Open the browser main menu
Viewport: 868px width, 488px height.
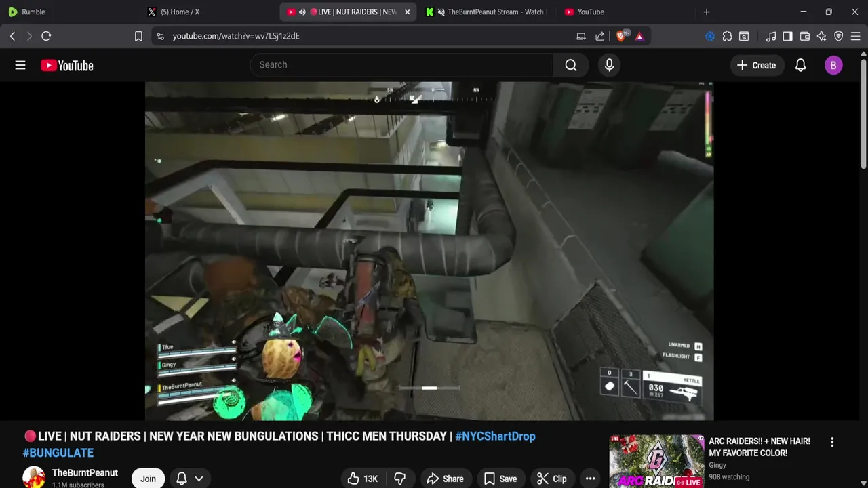coord(855,36)
